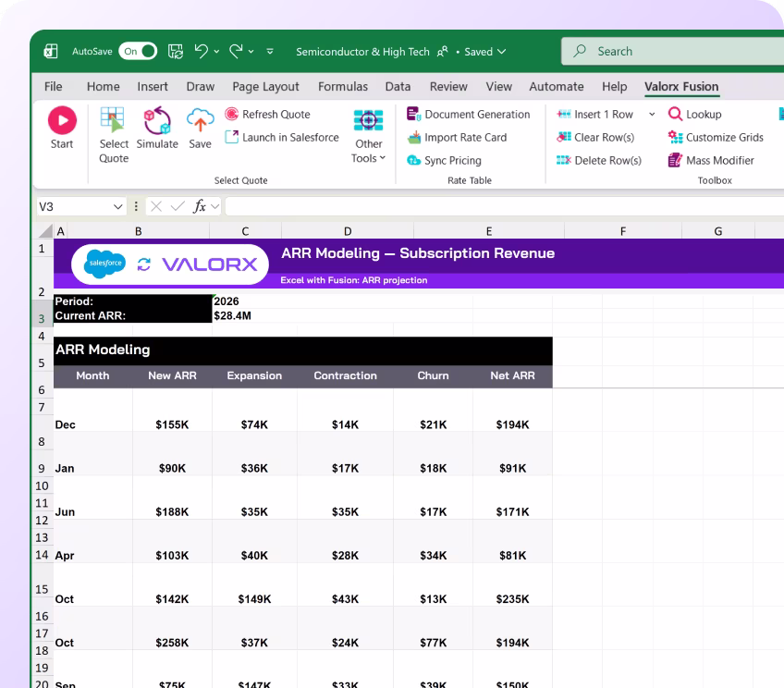The image size is (784, 688).
Task: Click Sync Pricing
Action: [444, 160]
